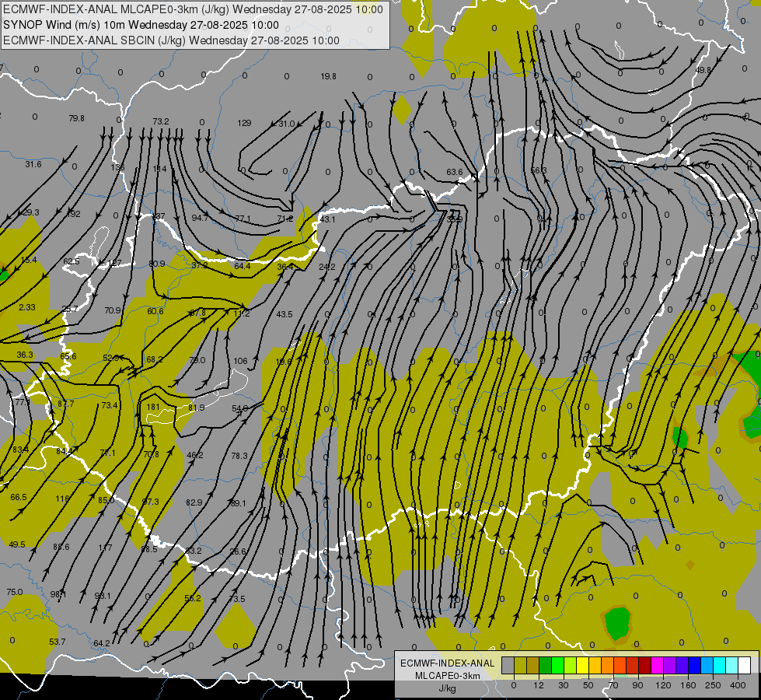761x700 pixels.
Task: Click the map value 43.5
Action: point(285,314)
